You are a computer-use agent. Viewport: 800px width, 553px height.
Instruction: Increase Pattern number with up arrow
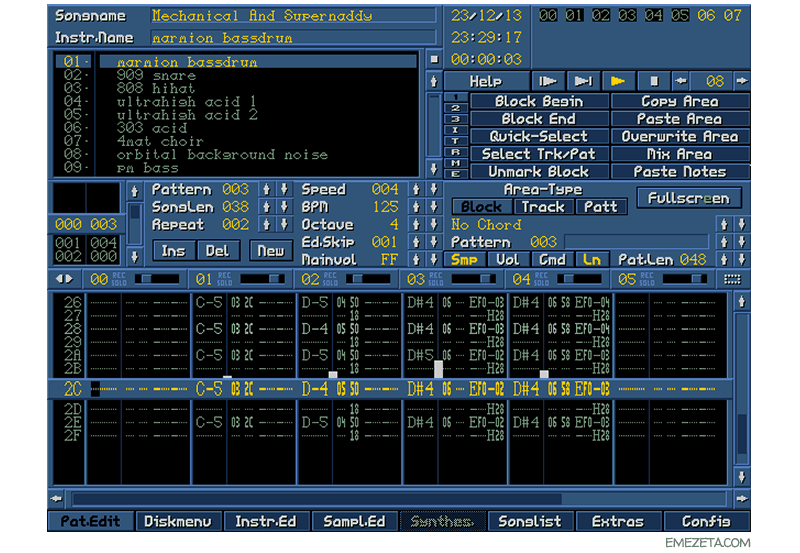[266, 189]
